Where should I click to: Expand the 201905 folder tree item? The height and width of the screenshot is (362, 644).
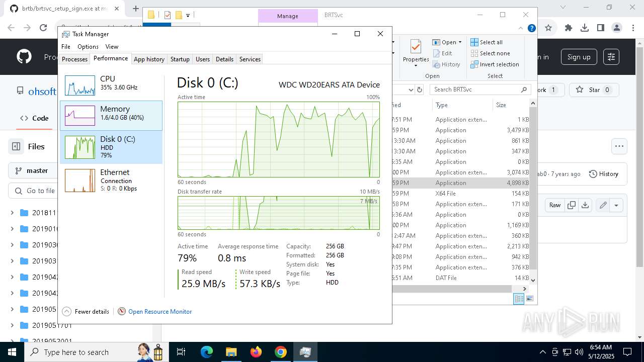(12, 309)
